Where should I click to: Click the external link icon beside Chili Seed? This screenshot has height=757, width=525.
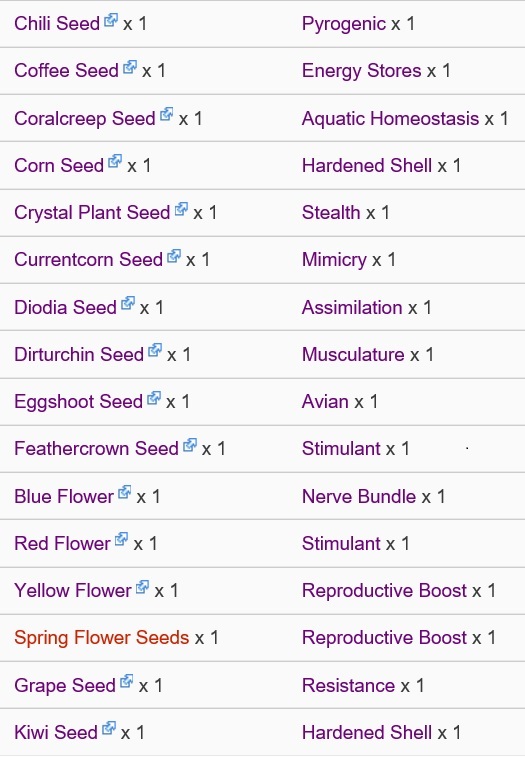111,20
